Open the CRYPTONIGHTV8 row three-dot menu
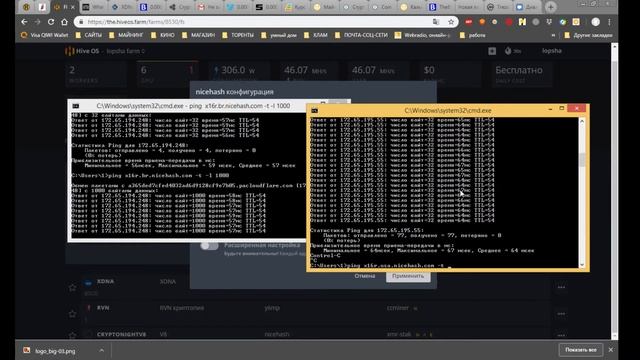 [561, 335]
